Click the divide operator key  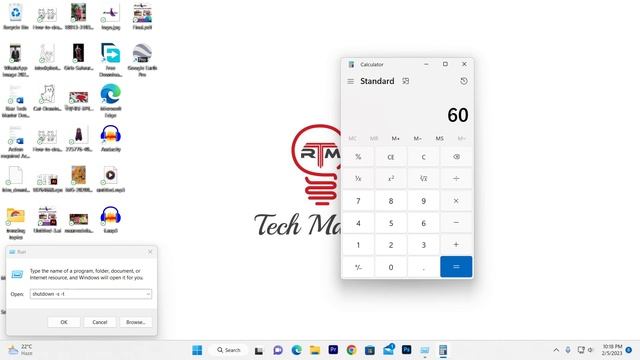[456, 179]
